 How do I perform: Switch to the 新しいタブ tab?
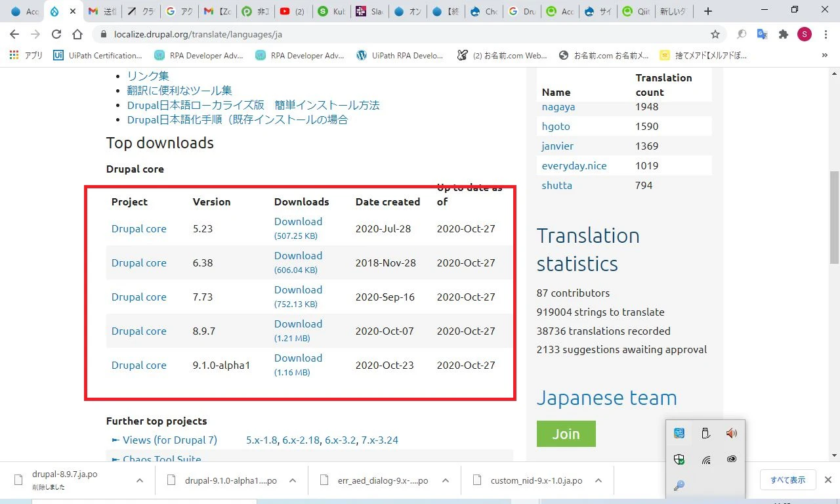pos(673,11)
